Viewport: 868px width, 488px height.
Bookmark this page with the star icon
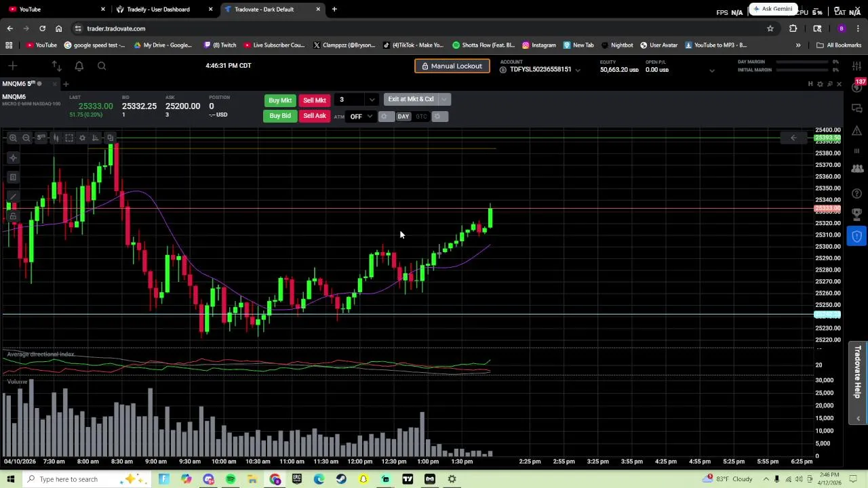770,28
